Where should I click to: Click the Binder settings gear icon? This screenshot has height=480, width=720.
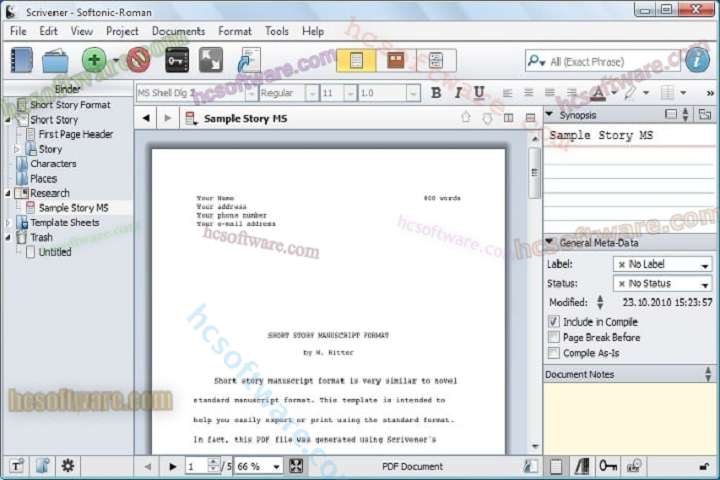tap(68, 466)
